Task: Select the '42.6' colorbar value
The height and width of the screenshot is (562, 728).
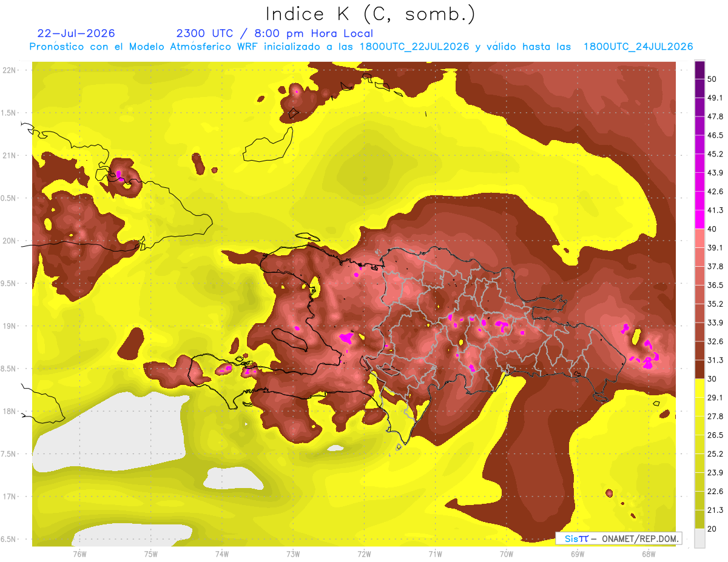Action: [715, 192]
